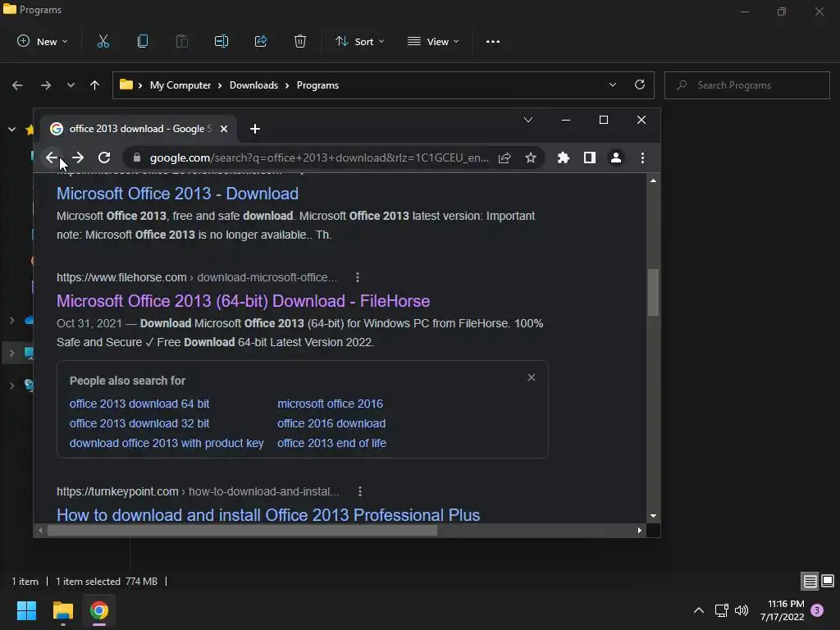Click Downloads in the breadcrumb path

pos(254,85)
